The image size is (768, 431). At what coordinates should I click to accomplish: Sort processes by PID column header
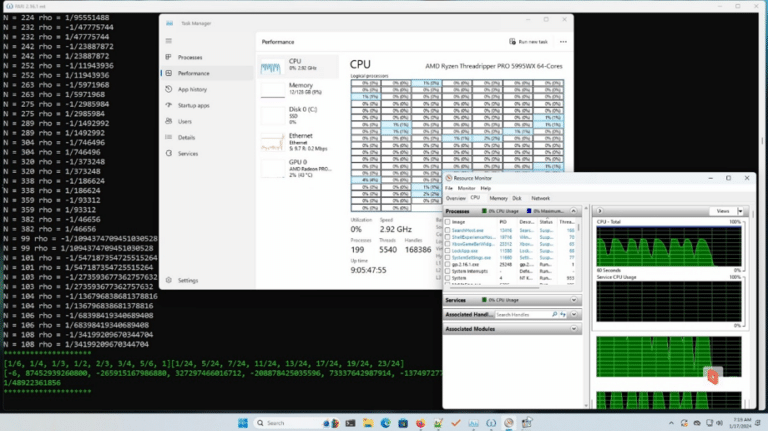pyautogui.click(x=506, y=222)
